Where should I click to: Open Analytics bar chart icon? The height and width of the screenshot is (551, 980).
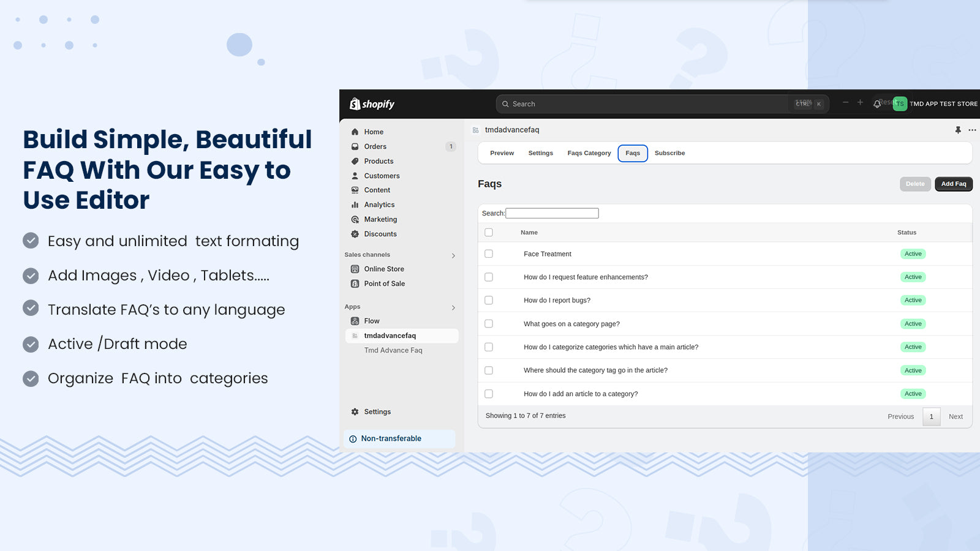click(355, 204)
